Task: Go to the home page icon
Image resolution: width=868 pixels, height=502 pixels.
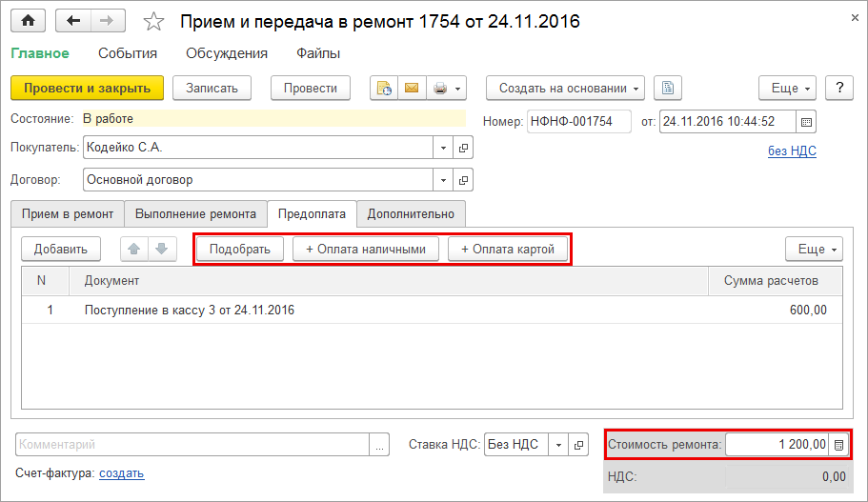Action: tap(28, 21)
